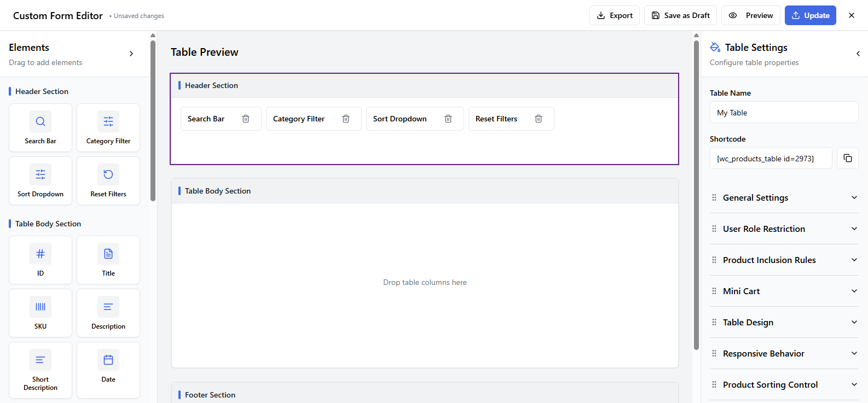868x403 pixels.
Task: Copy the shortcode to clipboard
Action: tap(847, 158)
